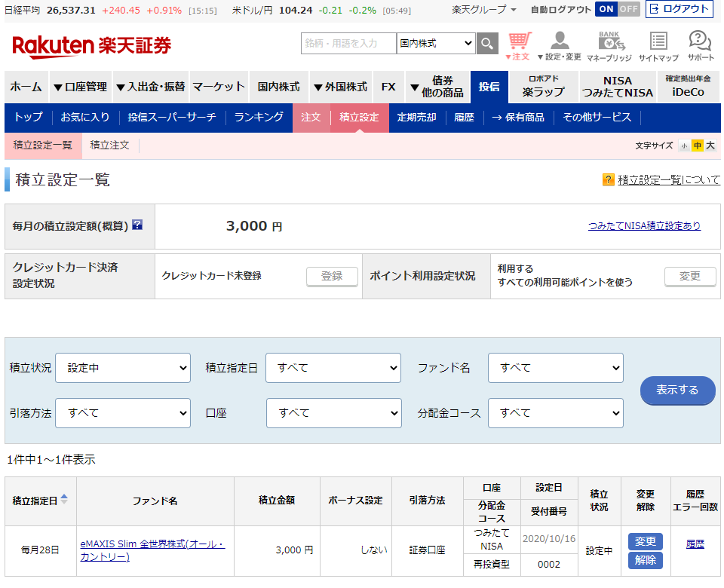Click 変更 for point usage settings
This screenshot has height=588, width=724.
690,277
